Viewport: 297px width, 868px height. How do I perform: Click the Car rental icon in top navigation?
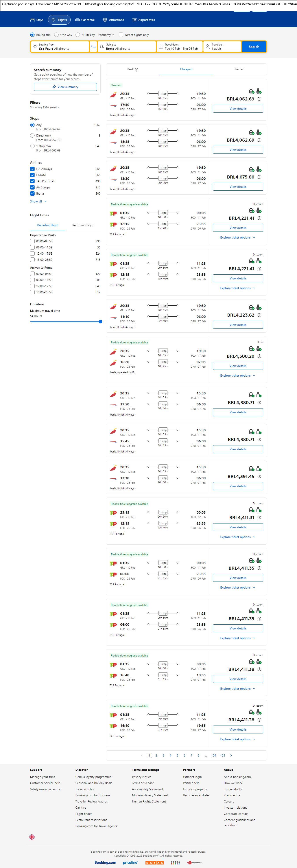click(x=78, y=20)
